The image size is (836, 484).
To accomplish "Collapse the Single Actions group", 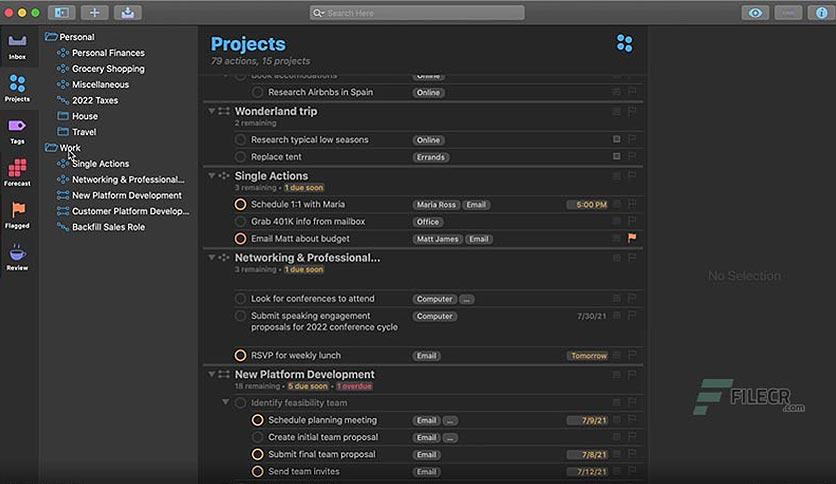I will coord(212,175).
